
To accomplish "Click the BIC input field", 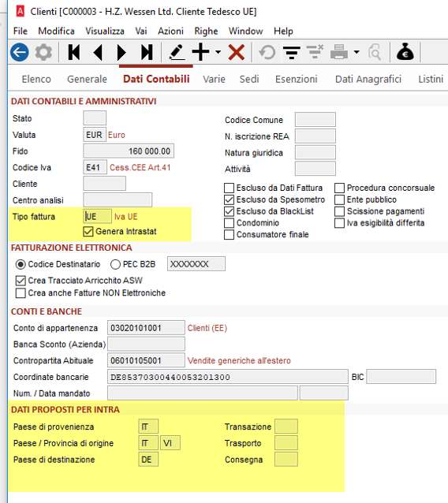I will tap(401, 376).
